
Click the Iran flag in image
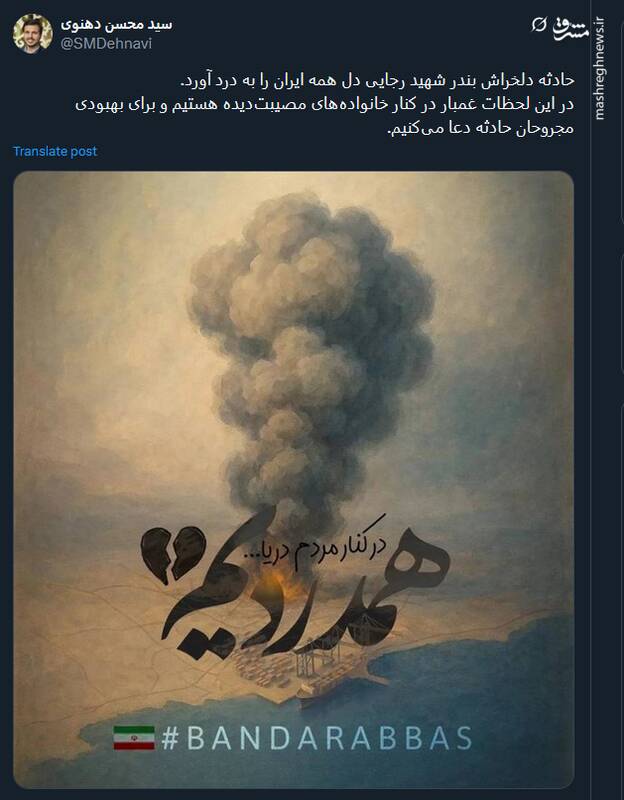134,738
